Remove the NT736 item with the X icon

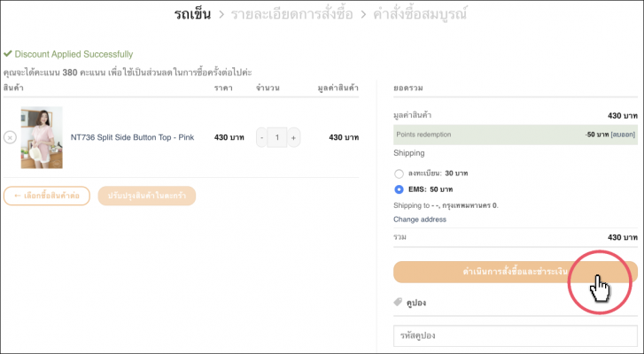click(10, 137)
